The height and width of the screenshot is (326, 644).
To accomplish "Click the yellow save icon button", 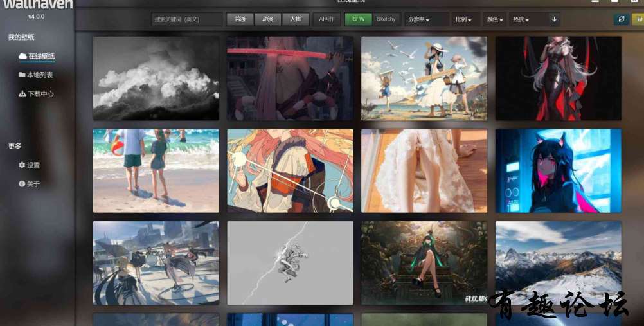I will click(x=639, y=19).
